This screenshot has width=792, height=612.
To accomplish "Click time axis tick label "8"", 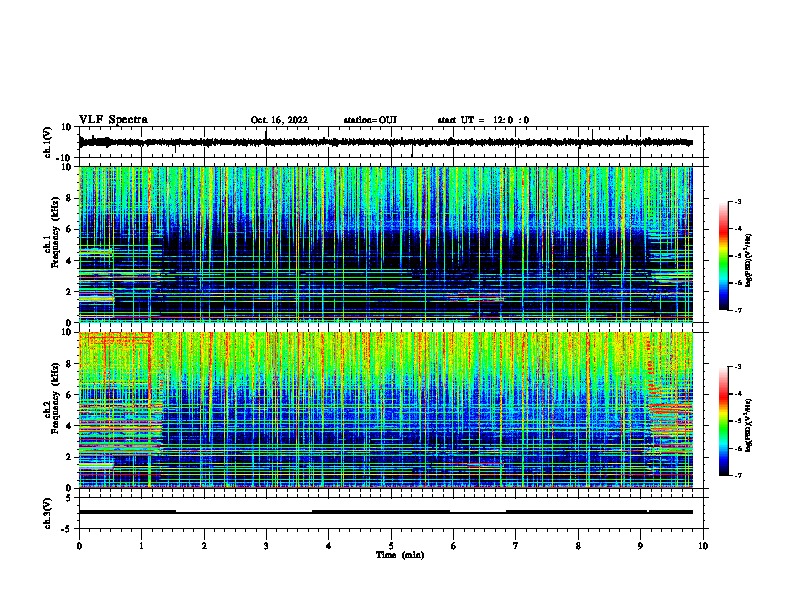I will tap(578, 546).
